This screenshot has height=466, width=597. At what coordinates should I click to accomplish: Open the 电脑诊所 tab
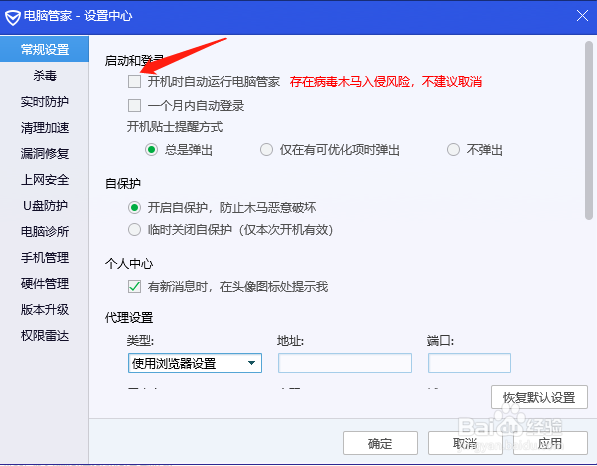coord(45,231)
